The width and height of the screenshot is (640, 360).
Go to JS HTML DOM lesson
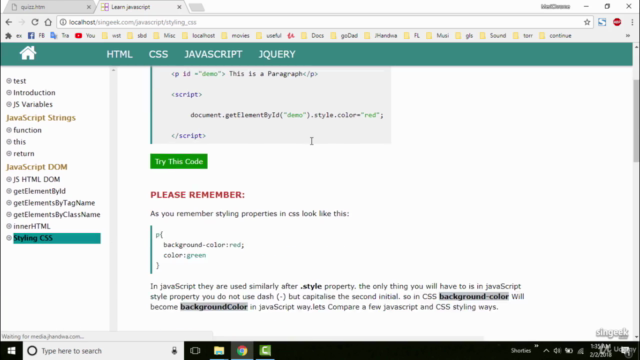[37, 180]
